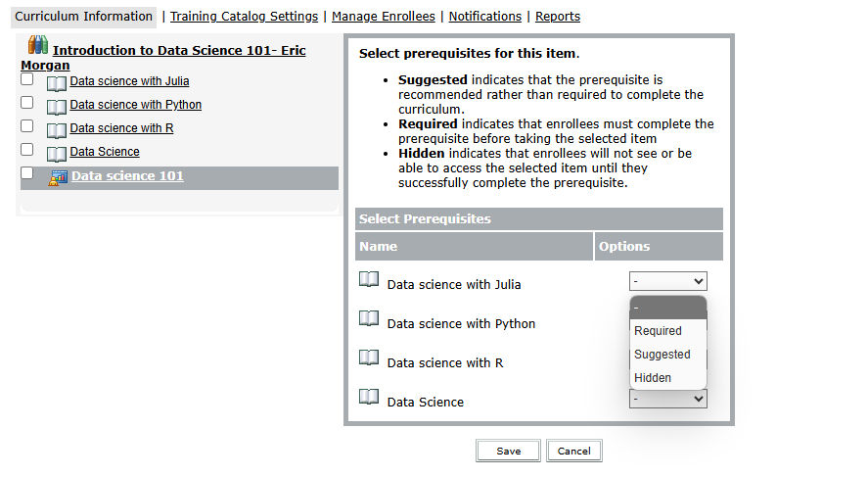This screenshot has height=477, width=868.
Task: Open the options dropdown for Data Science row
Action: click(x=667, y=399)
